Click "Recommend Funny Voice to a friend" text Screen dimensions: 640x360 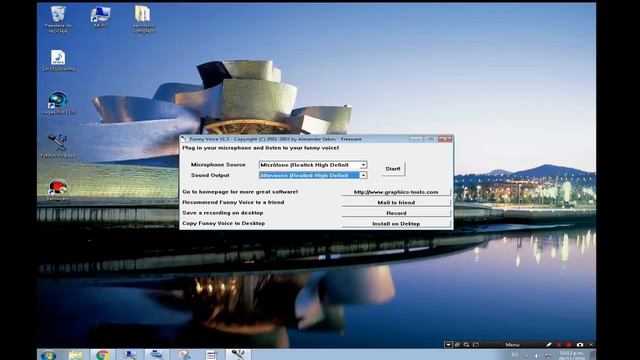pos(233,202)
